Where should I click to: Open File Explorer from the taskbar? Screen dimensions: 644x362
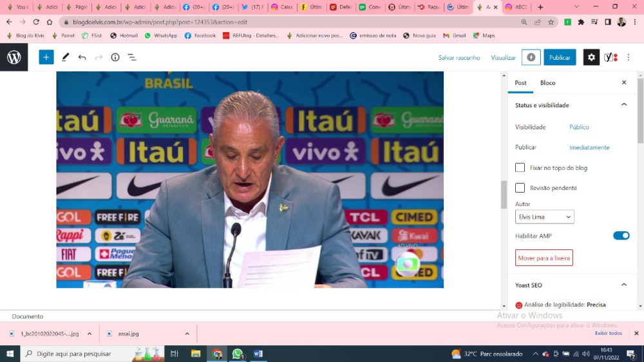point(196,354)
